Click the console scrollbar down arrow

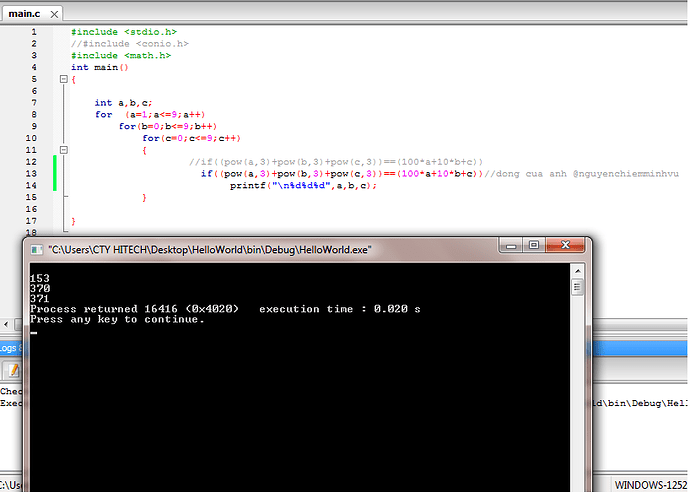577,486
